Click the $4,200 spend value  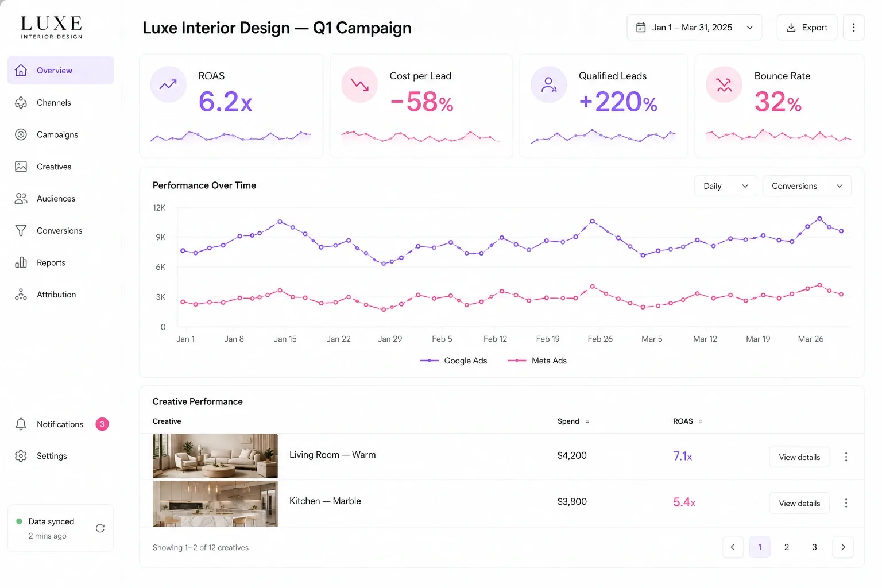(572, 455)
